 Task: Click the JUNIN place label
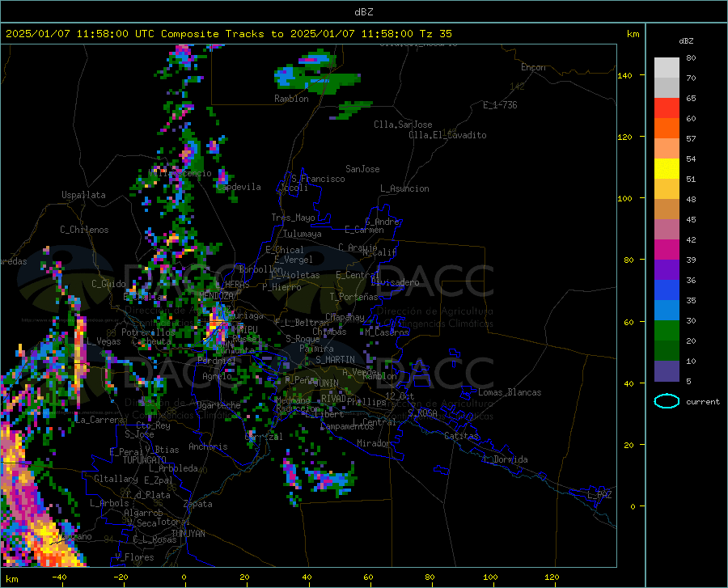point(327,383)
